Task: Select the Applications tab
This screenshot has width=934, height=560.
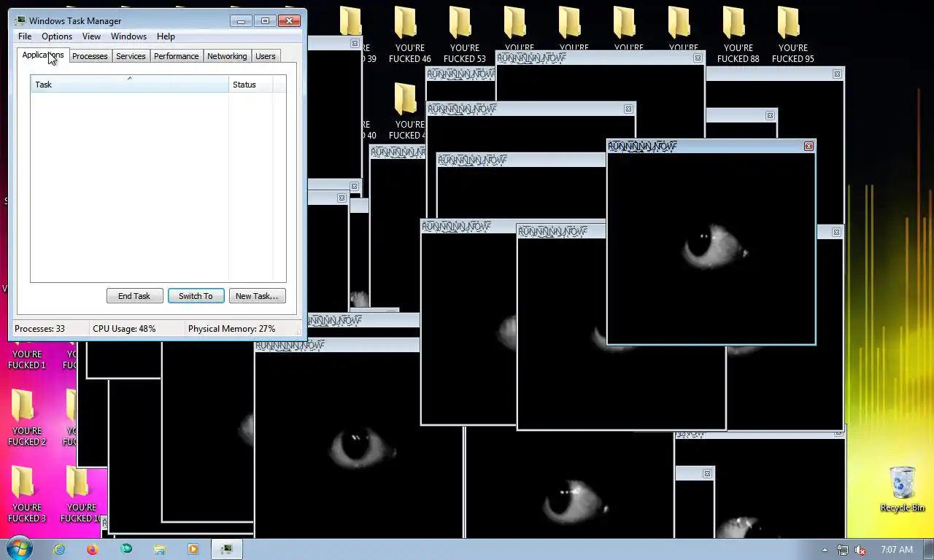Action: coord(42,55)
